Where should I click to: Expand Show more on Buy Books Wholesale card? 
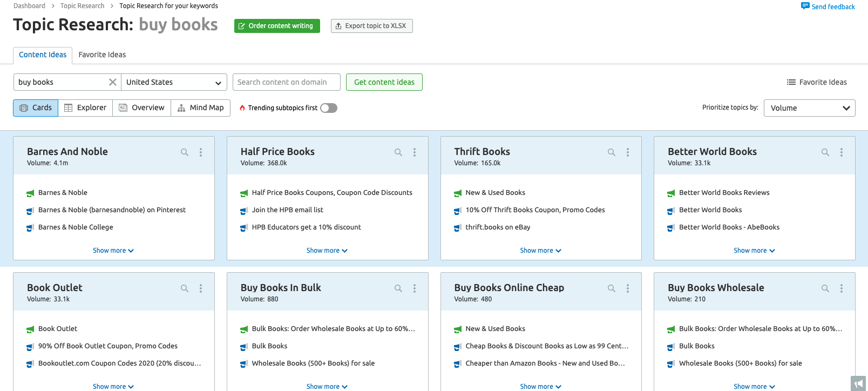click(x=754, y=387)
